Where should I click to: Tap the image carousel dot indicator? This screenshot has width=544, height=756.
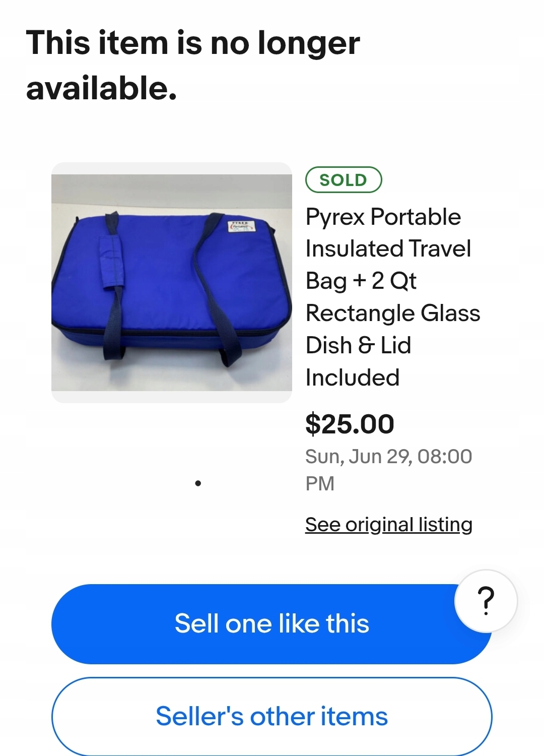coord(198,483)
